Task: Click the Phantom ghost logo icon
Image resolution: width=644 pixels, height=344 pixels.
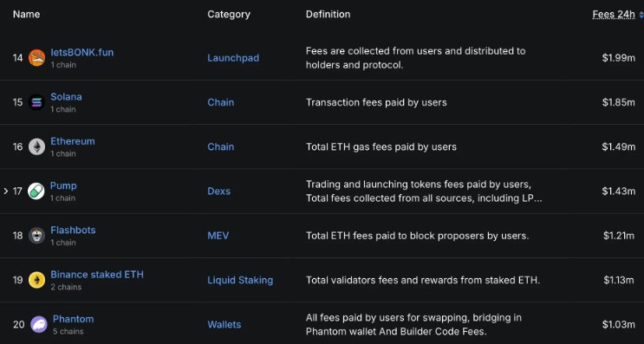Action: [x=39, y=324]
